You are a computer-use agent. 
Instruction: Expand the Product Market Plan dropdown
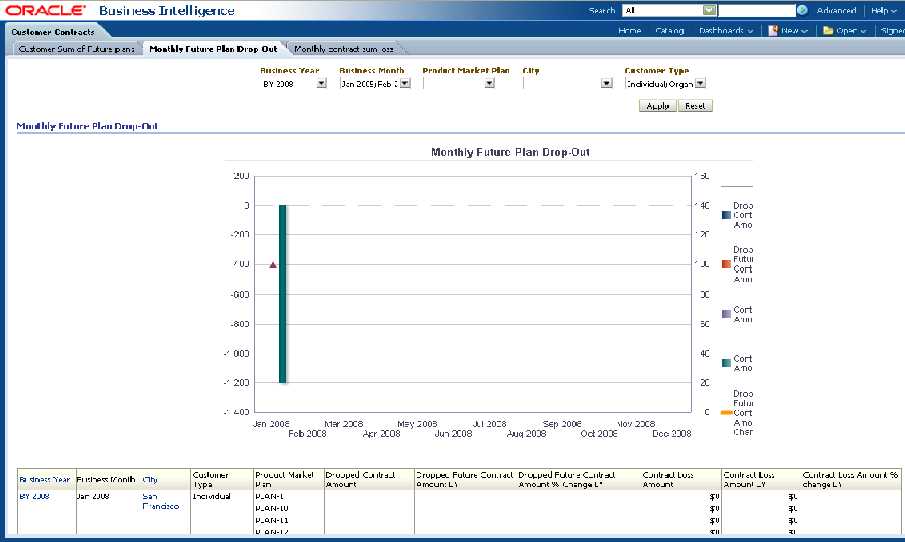[x=489, y=84]
